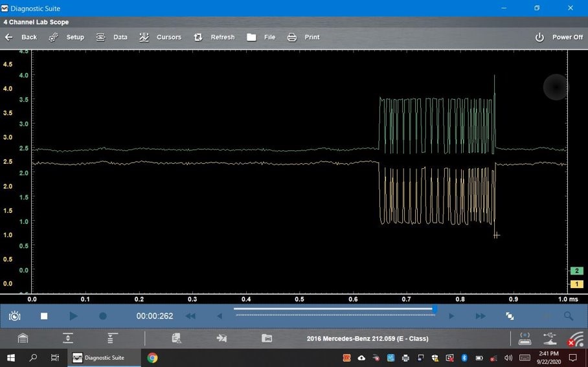This screenshot has width=588, height=367.
Task: Print the current scope capture
Action: coord(303,38)
